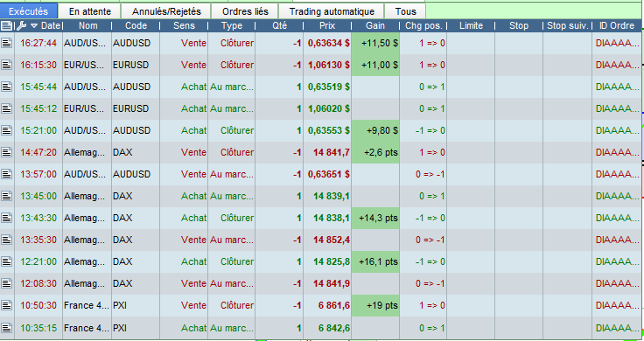Open order details icon for 16:27:44 row

pyautogui.click(x=7, y=43)
